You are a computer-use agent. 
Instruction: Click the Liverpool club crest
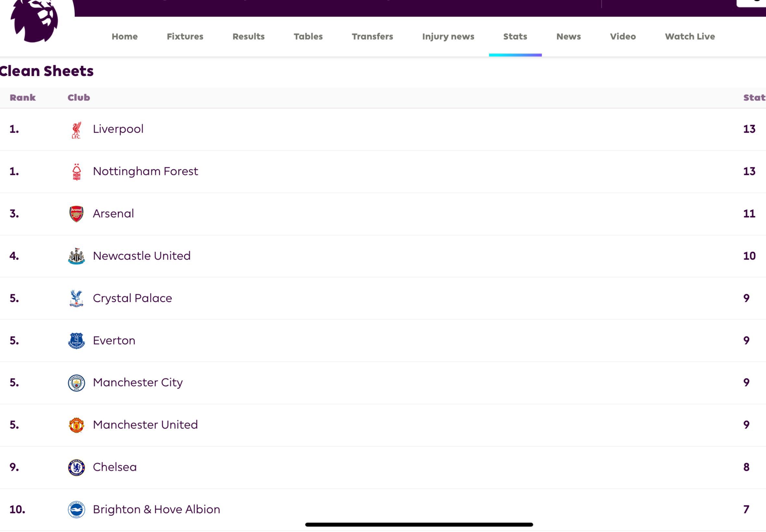pos(76,130)
